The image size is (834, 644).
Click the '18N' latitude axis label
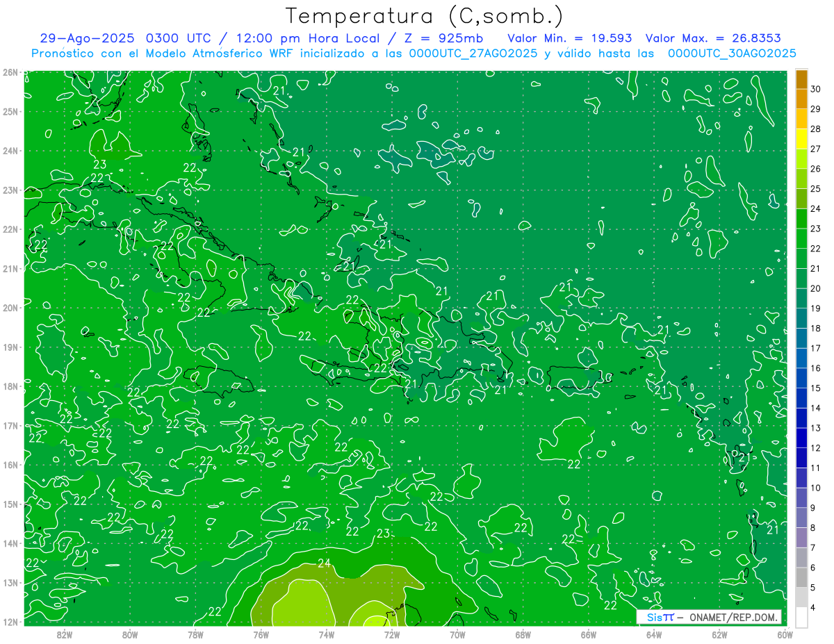[x=10, y=386]
